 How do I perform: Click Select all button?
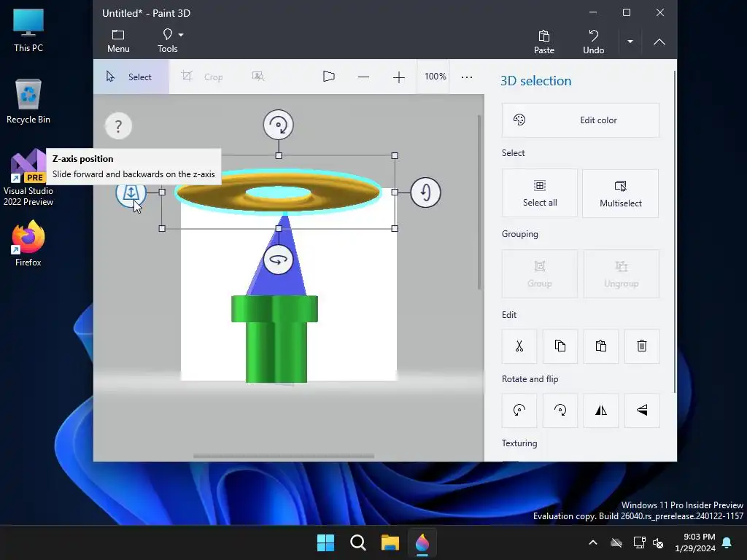(539, 193)
